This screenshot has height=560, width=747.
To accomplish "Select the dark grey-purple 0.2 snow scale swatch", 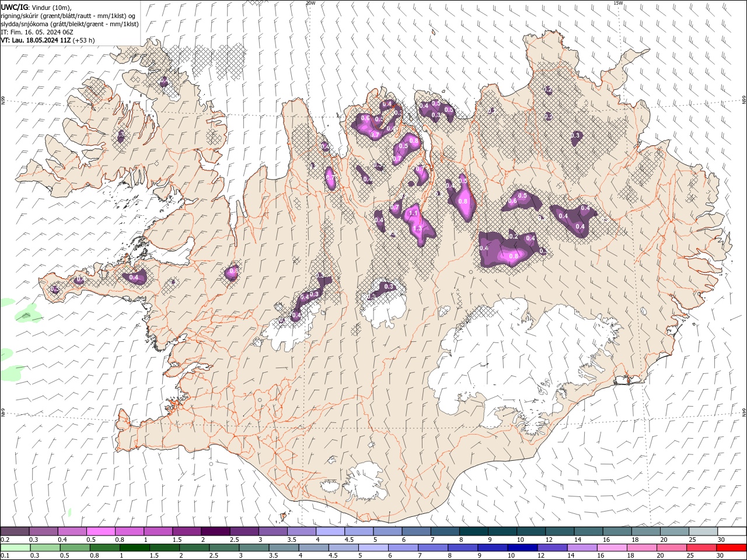I will point(15,531).
